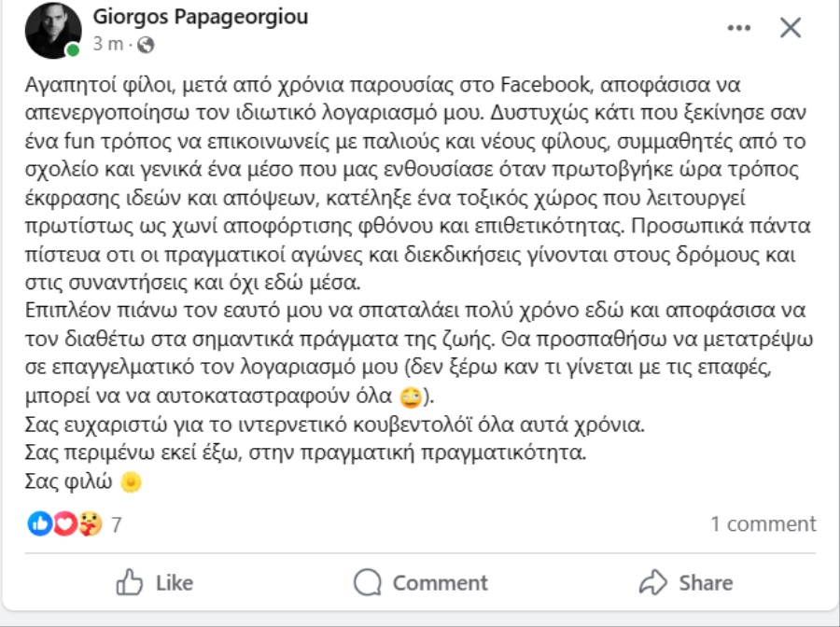Close the post with the X button
The height and width of the screenshot is (627, 840).
tap(790, 28)
